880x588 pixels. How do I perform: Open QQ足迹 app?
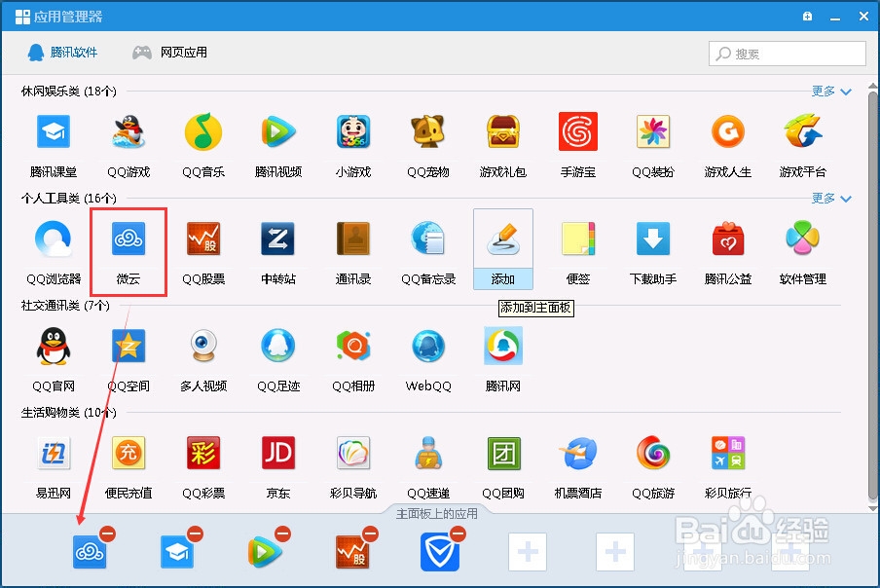pyautogui.click(x=278, y=347)
